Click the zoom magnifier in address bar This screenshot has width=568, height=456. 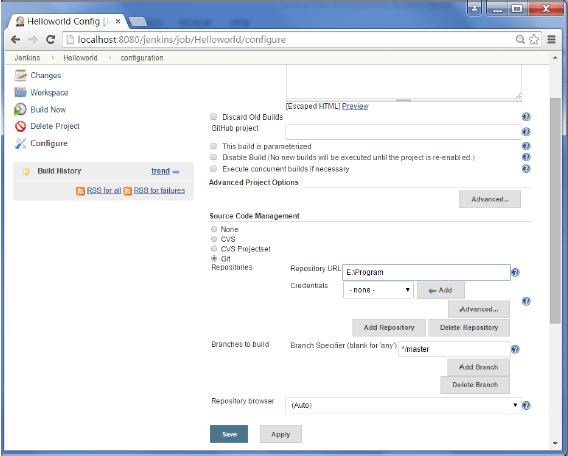point(520,39)
